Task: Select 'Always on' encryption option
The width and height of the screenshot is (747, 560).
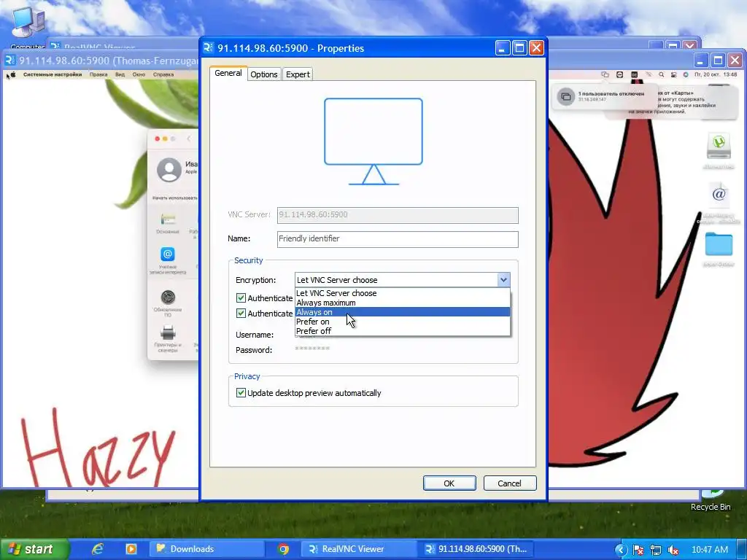Action: 403,312
